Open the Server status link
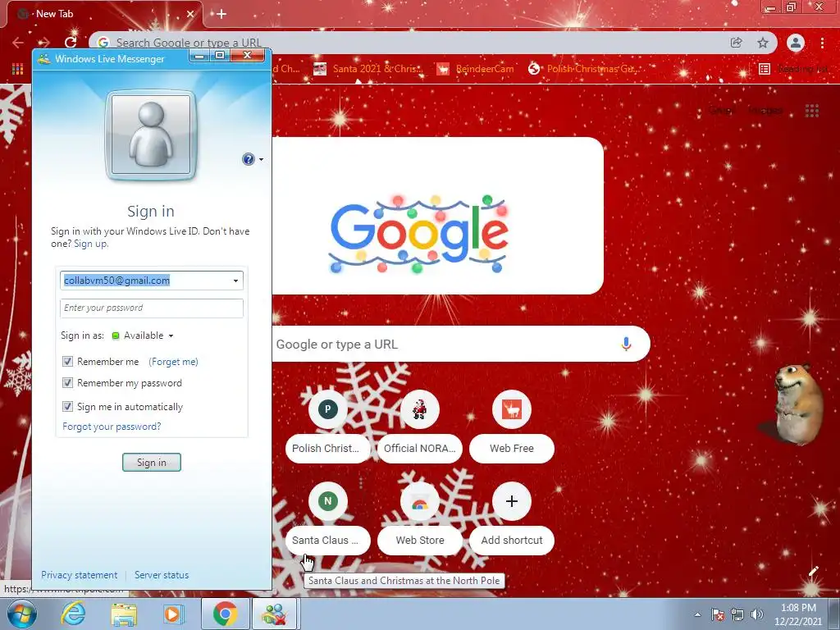 coord(162,575)
